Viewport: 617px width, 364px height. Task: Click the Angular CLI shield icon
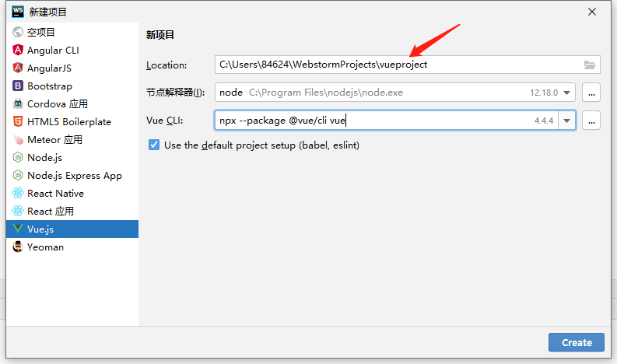(x=18, y=50)
